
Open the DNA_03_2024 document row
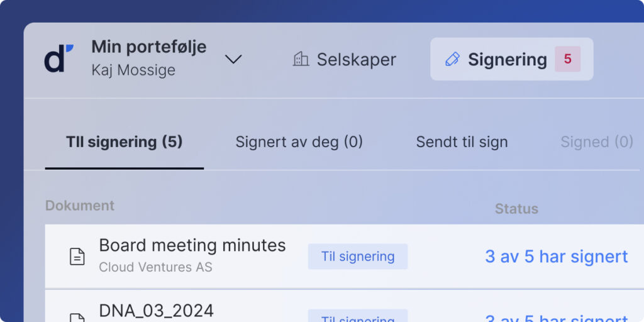(x=345, y=306)
